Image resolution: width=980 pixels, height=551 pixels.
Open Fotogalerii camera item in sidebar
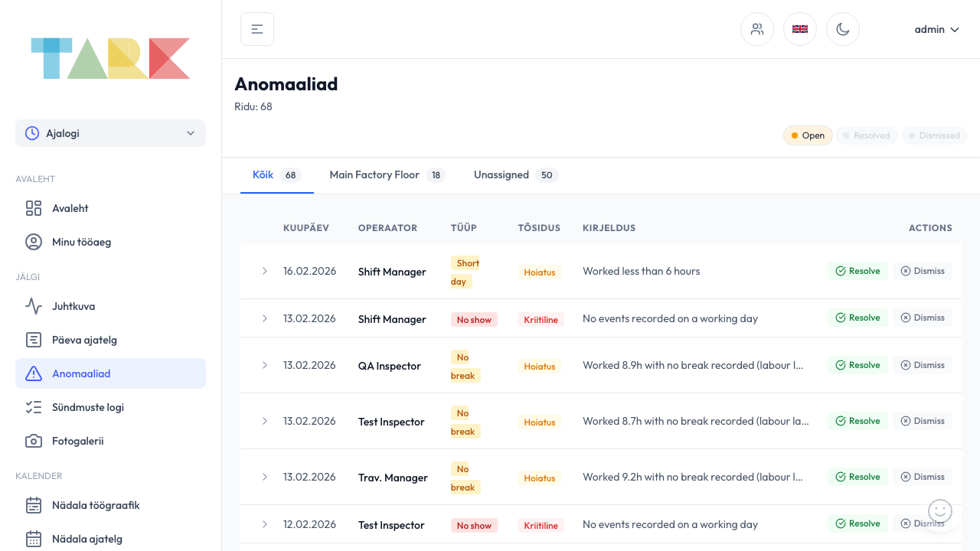click(x=77, y=441)
